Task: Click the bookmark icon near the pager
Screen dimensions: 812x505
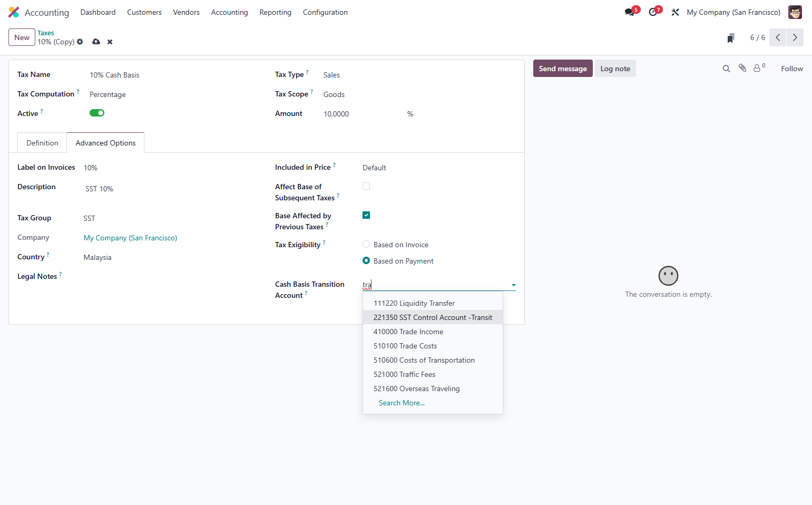Action: pyautogui.click(x=731, y=38)
